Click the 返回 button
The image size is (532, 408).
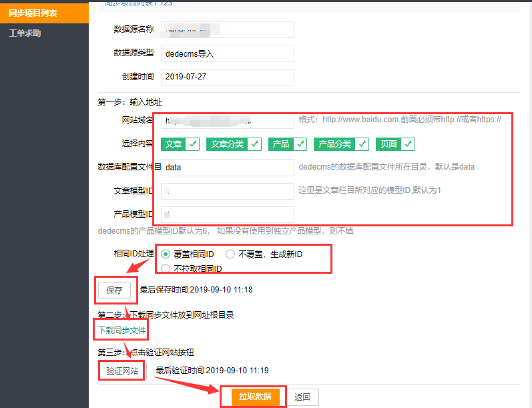tap(302, 397)
